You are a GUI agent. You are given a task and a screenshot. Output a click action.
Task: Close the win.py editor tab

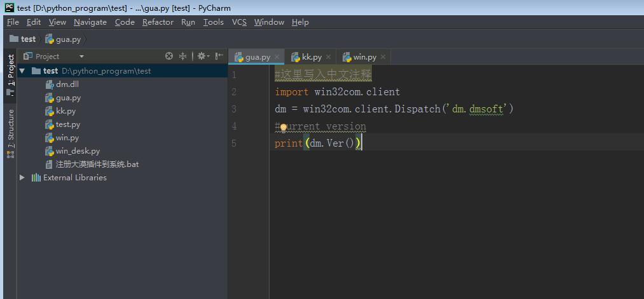coord(383,57)
